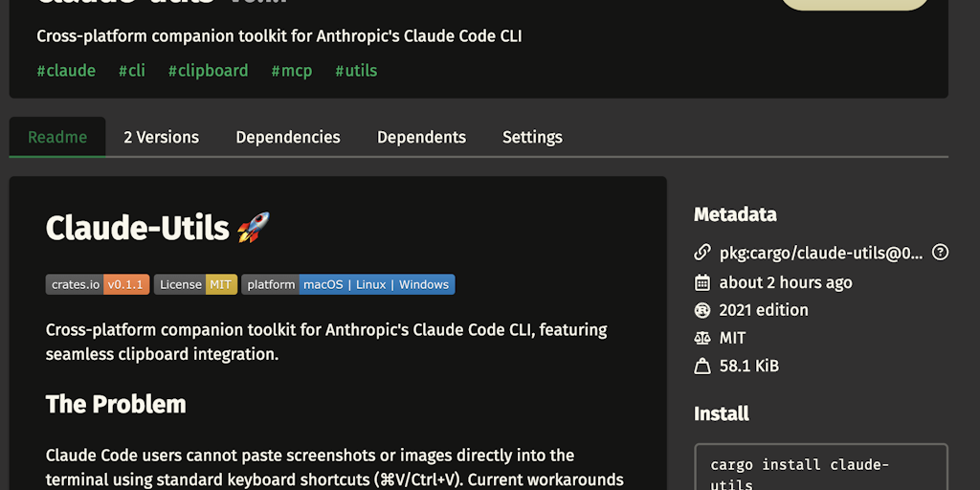Viewport: 980px width, 490px height.
Task: Show the Dependents tab
Action: coord(421,137)
